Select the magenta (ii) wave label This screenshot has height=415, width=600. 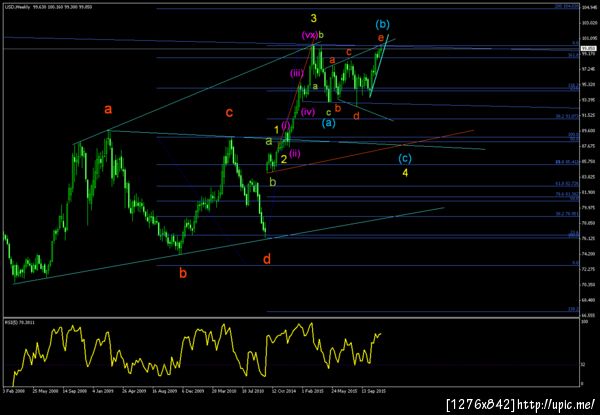coord(295,154)
